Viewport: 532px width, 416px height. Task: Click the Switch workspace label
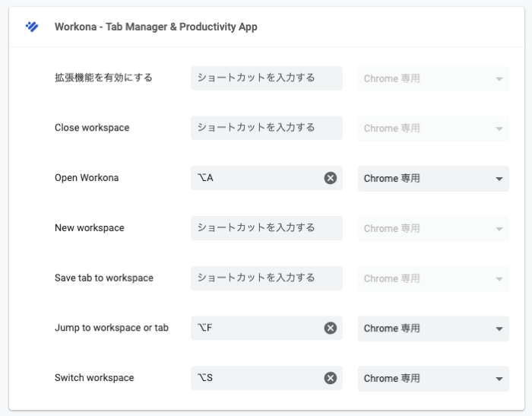click(94, 378)
